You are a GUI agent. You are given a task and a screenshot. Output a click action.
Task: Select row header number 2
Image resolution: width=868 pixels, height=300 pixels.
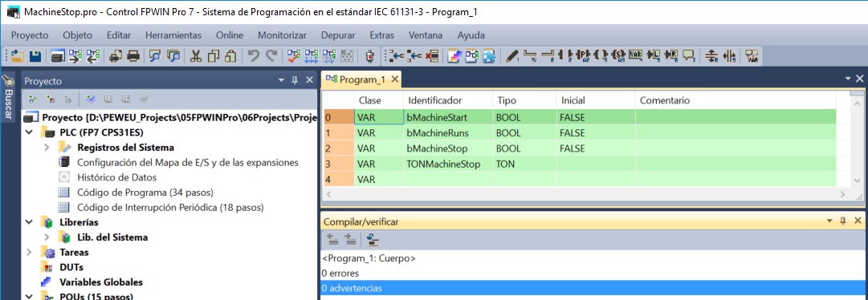338,148
